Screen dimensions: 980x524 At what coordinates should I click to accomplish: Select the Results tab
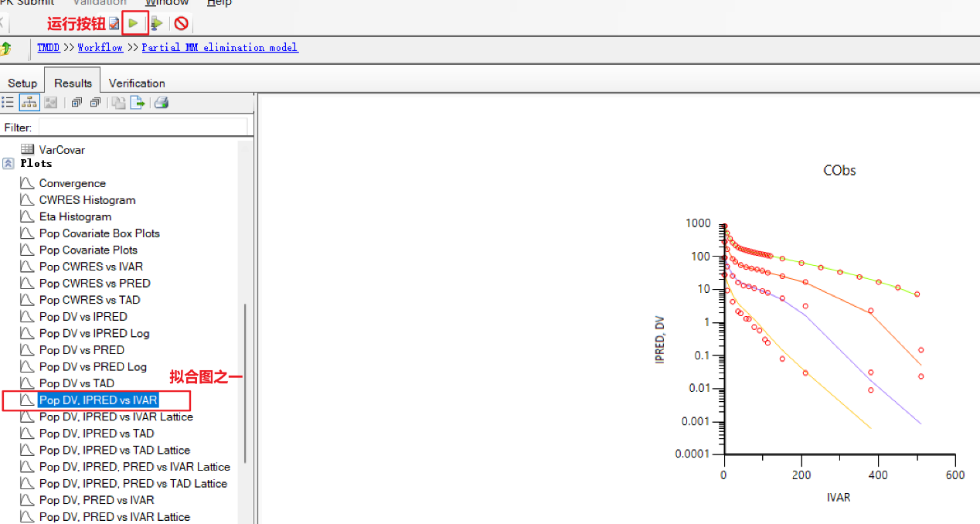(x=73, y=83)
